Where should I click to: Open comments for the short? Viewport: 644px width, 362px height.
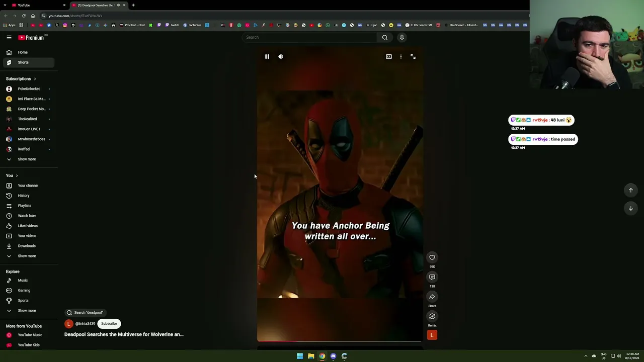click(432, 277)
